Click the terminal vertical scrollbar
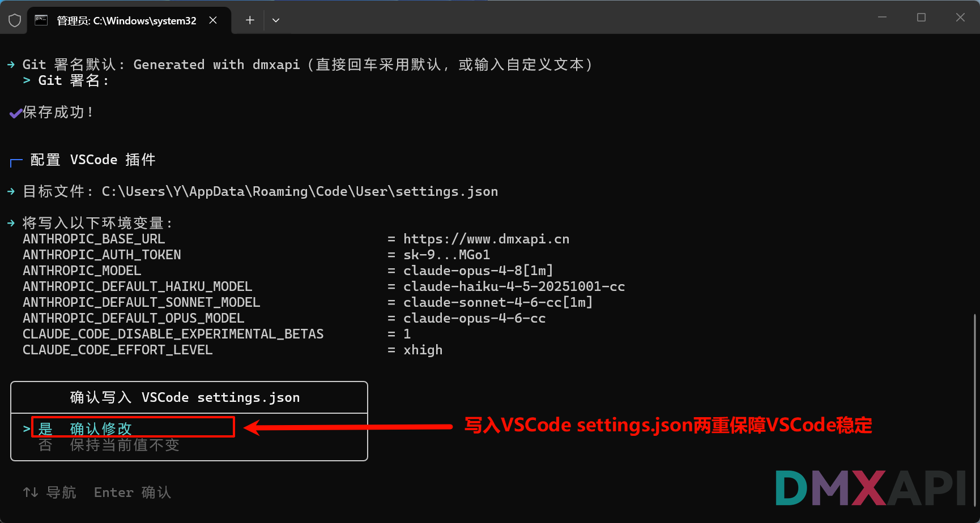This screenshot has width=980, height=523. point(975,410)
